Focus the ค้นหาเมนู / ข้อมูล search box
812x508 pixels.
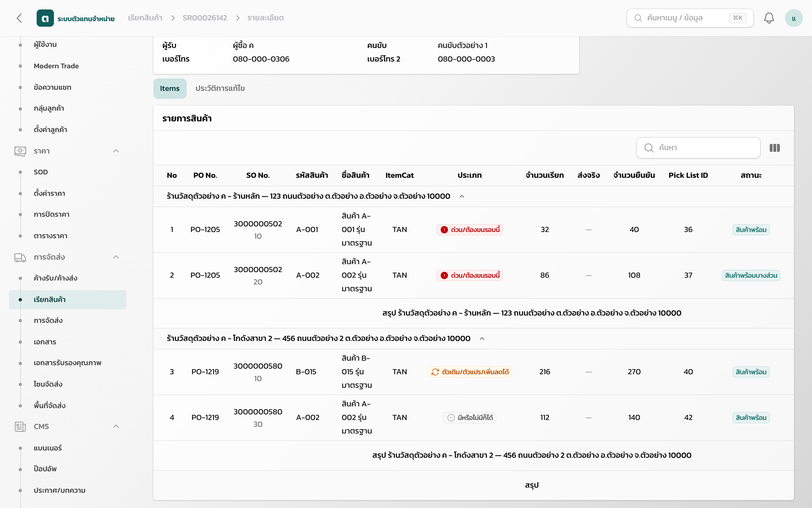690,18
